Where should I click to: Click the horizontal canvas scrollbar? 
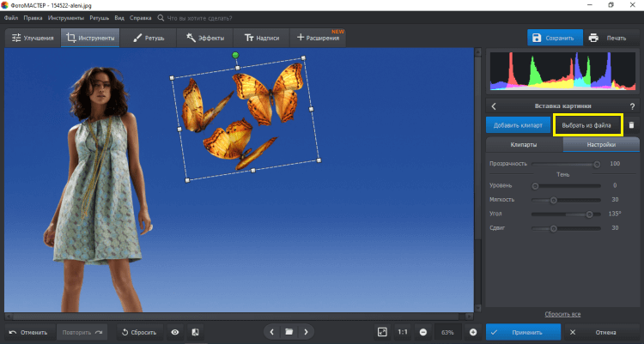tap(237, 317)
